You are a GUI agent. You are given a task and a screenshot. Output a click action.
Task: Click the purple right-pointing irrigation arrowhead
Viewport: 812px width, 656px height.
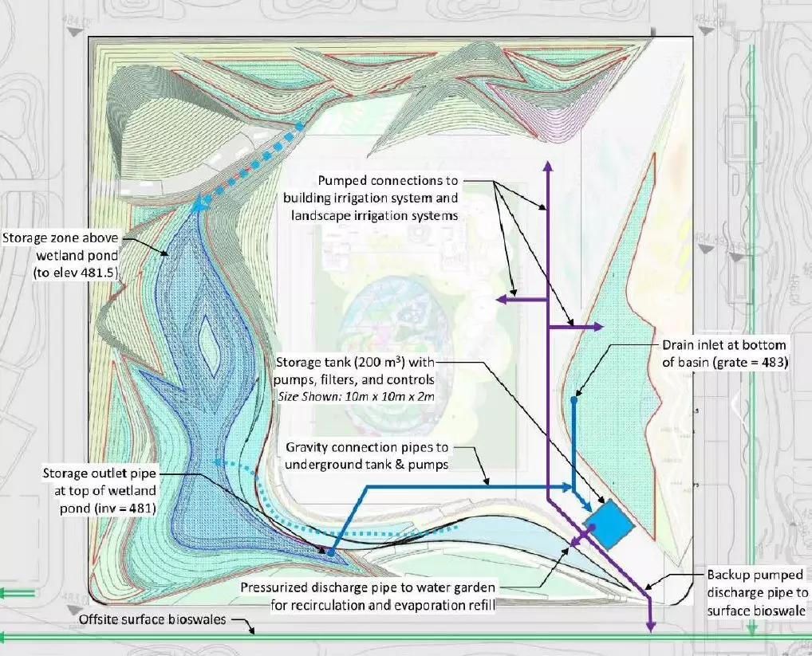[599, 327]
